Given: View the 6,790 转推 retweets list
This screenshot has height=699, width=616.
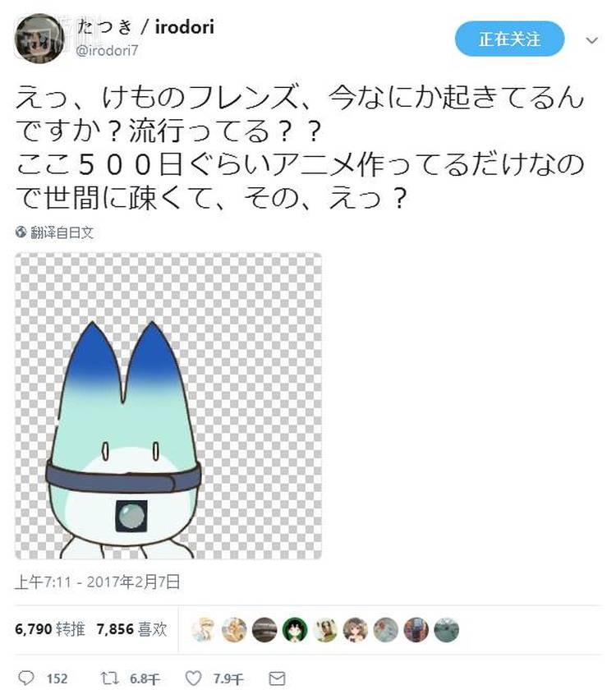Looking at the screenshot, I should pyautogui.click(x=50, y=629).
